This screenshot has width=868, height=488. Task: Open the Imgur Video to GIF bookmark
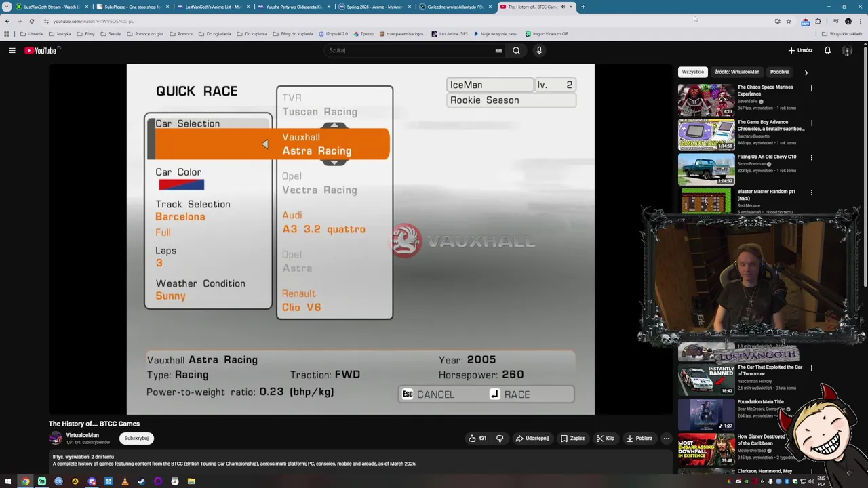click(546, 34)
